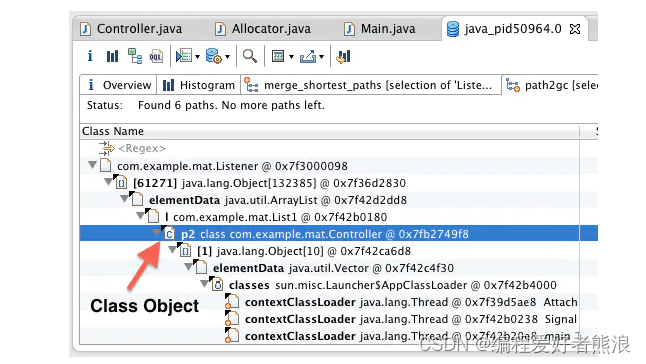Viewport: 646px width, 364px height.
Task: Select row elementData java.util.ArrayList @ 0x7f42d2dd8
Action: tap(339, 200)
